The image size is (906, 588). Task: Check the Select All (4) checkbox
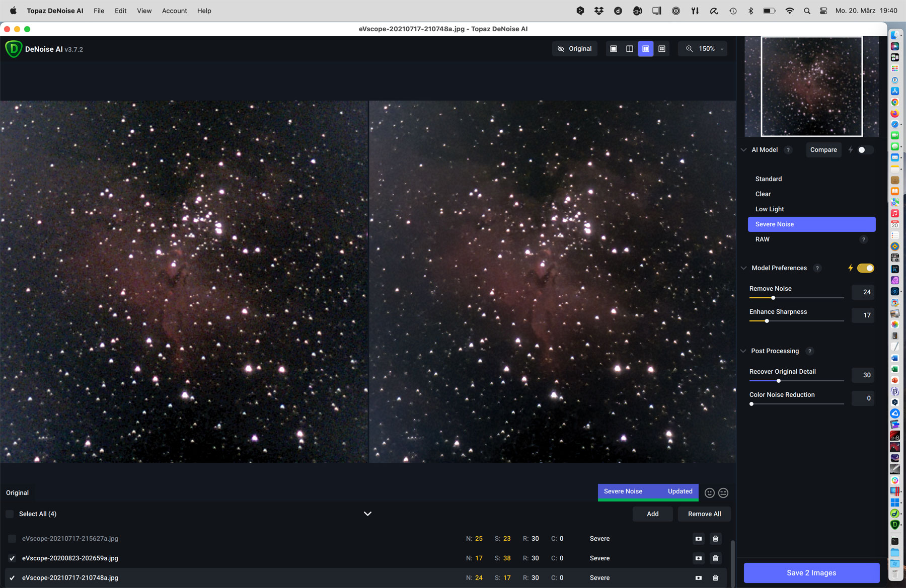[10, 514]
